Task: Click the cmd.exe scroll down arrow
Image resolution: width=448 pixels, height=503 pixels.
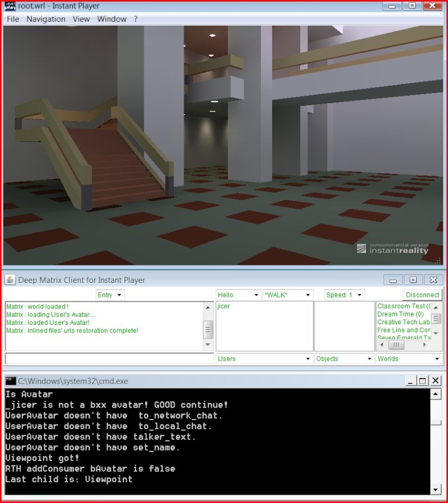Action: (x=436, y=489)
